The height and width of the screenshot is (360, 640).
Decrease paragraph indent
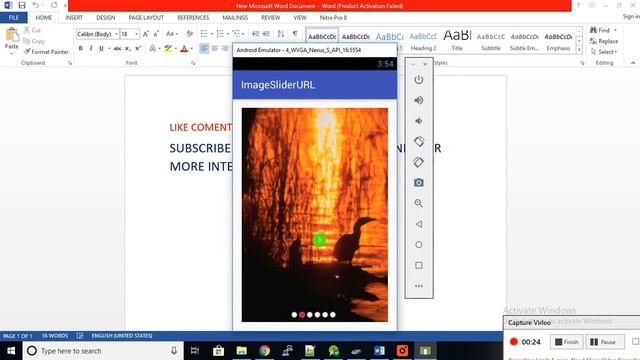[x=256, y=33]
